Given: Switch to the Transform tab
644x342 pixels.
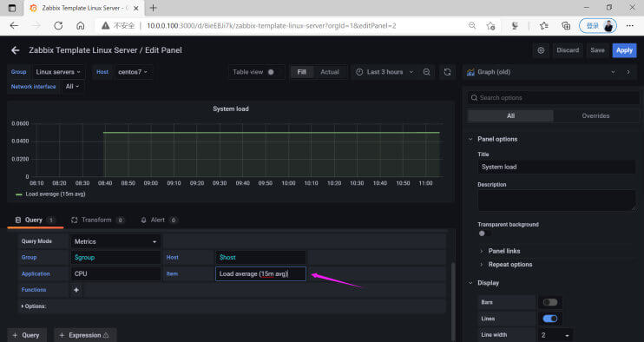Looking at the screenshot, I should (x=97, y=220).
